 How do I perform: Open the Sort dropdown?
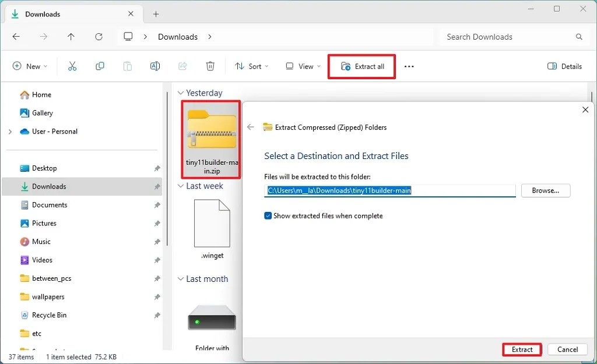251,66
